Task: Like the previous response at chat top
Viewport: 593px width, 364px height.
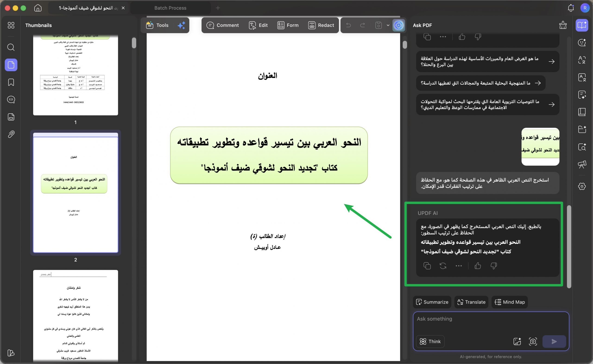Action: coord(462,37)
